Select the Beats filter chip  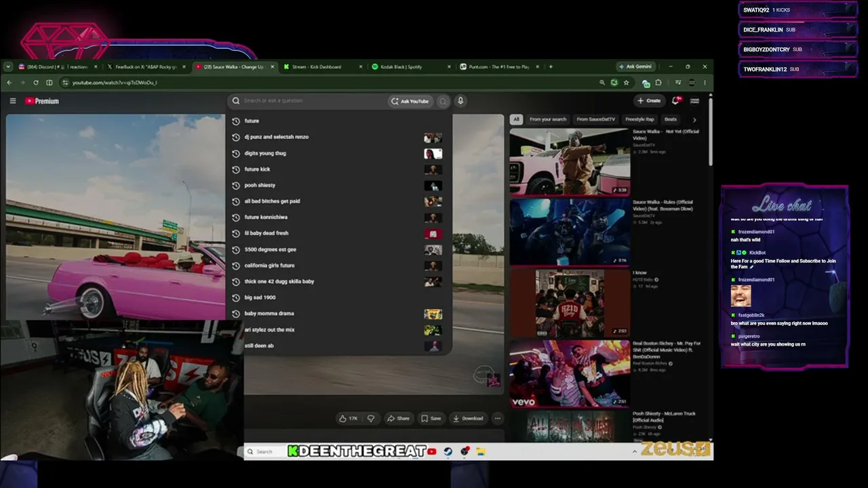coord(671,119)
